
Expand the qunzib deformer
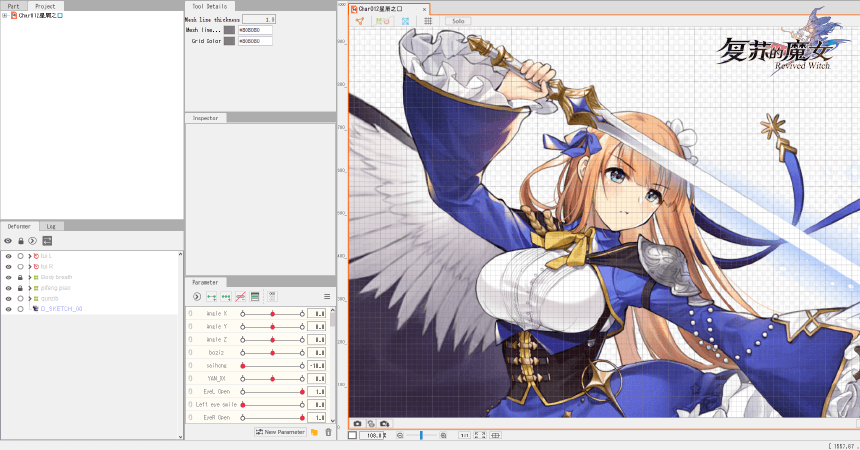30,299
